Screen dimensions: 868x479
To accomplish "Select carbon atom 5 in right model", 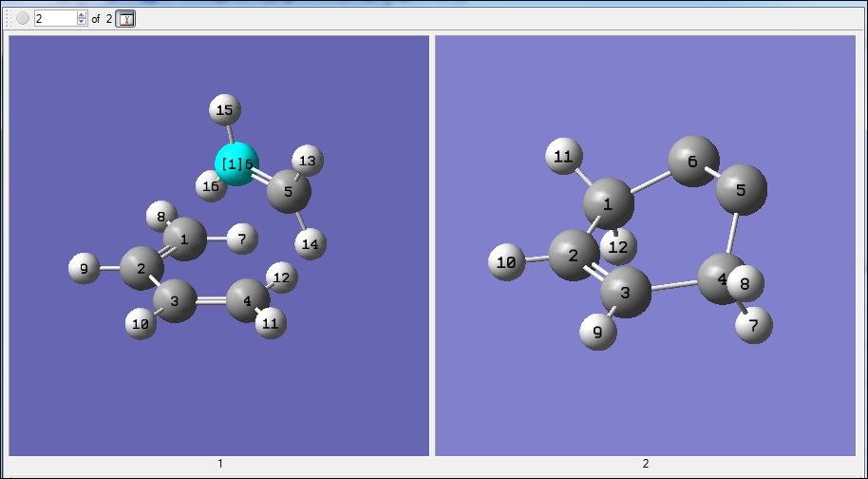I will pos(742,189).
